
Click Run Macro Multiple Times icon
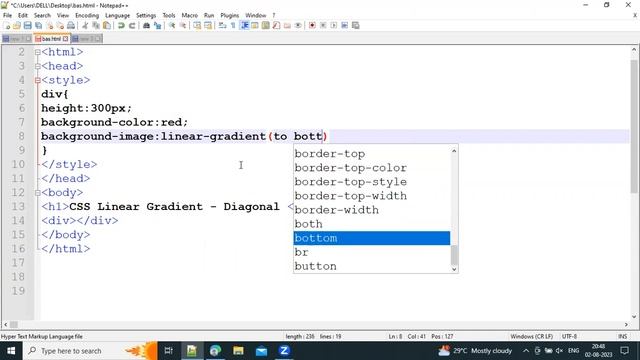344,25
